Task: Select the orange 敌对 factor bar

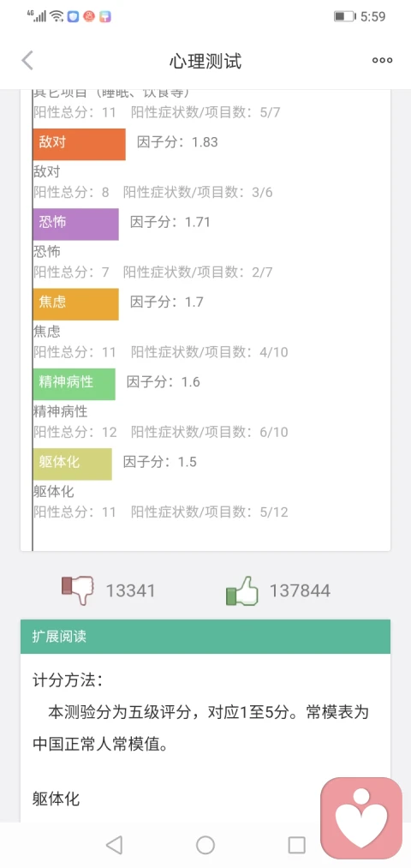Action: 79,145
